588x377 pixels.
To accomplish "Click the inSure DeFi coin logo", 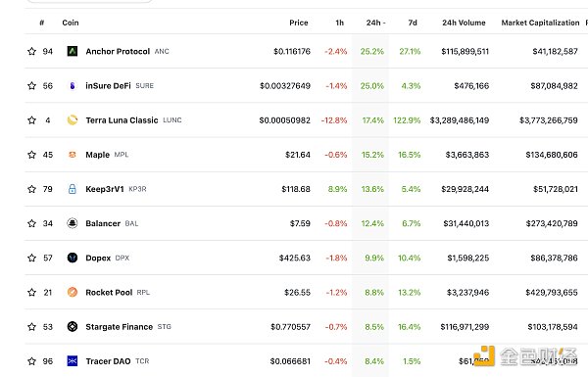I will [x=73, y=86].
